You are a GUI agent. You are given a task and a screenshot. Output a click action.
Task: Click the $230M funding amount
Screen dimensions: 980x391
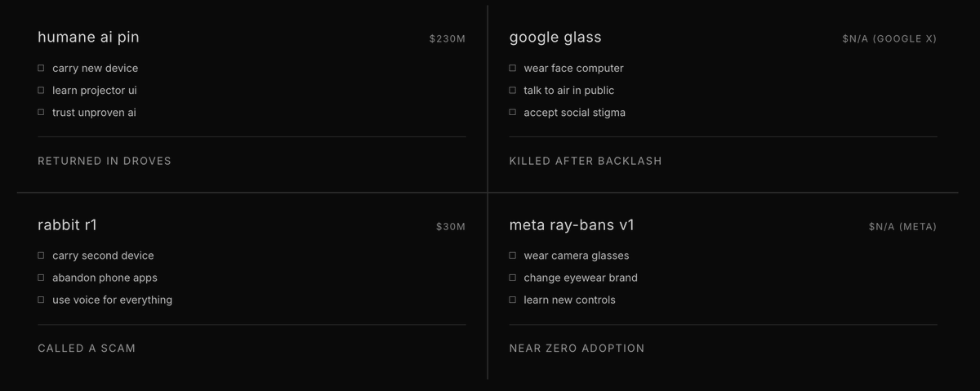pyautogui.click(x=447, y=39)
